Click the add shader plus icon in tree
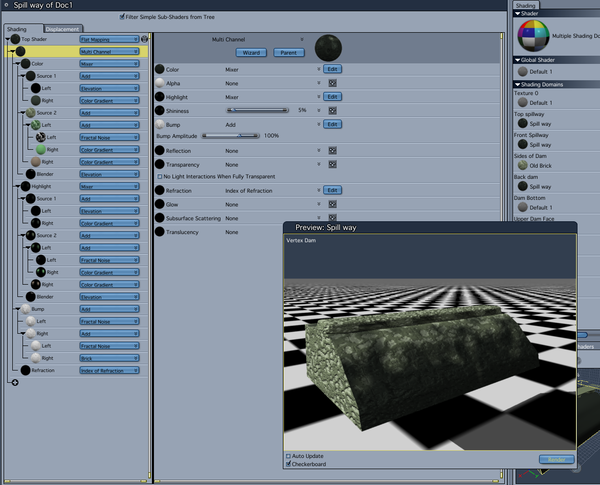This screenshot has width=600, height=485. [15, 382]
